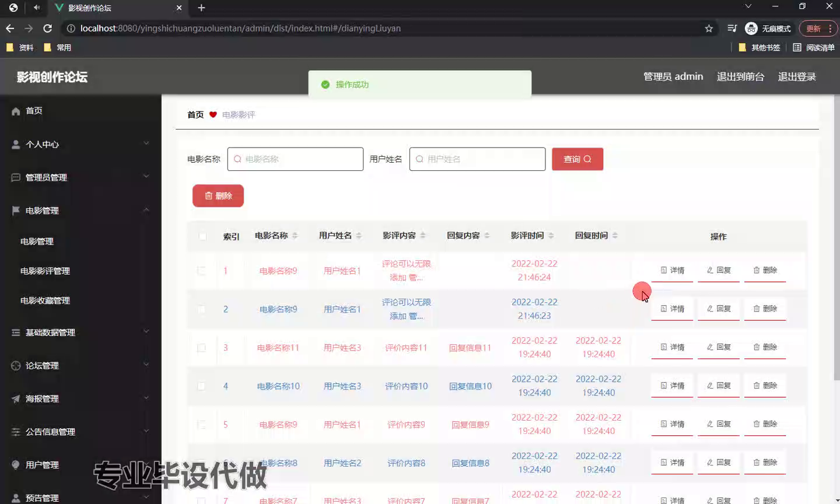
Task: Sort by 回复时间 column arrows
Action: coord(615,236)
